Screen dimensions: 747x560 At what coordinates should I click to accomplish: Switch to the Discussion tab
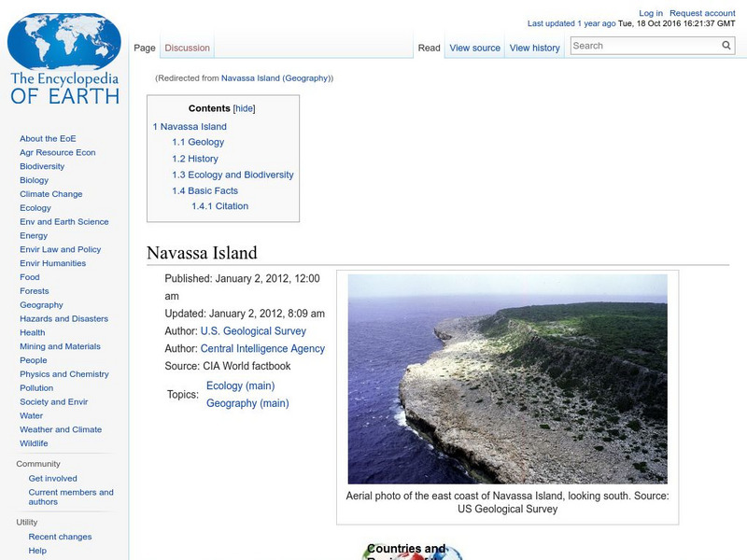187,48
